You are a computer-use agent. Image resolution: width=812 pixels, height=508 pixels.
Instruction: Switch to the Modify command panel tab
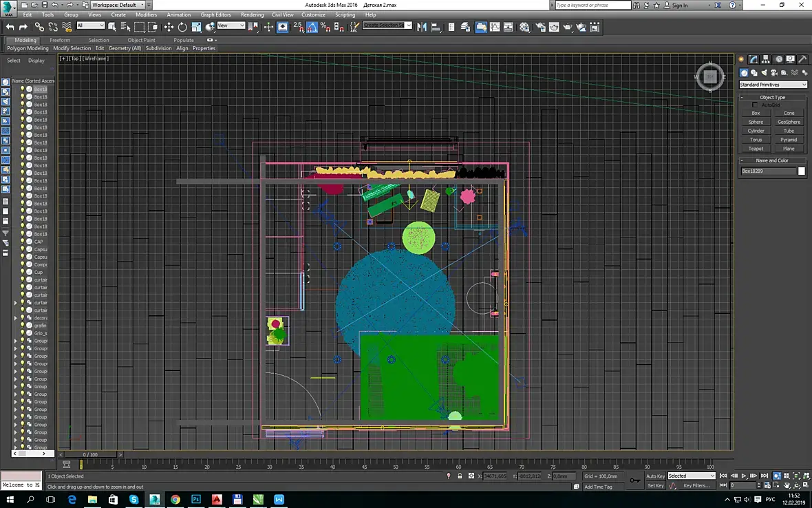tap(754, 59)
